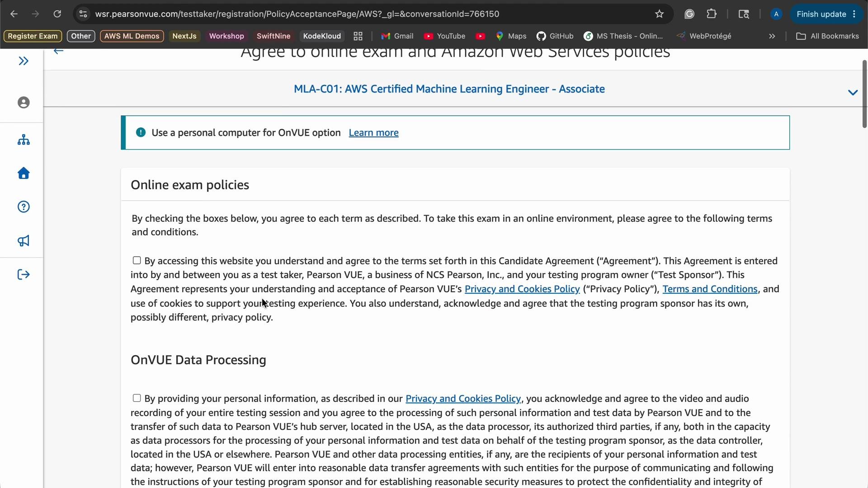The image size is (868, 488).
Task: Click browser back arrow button
Action: coord(14,14)
